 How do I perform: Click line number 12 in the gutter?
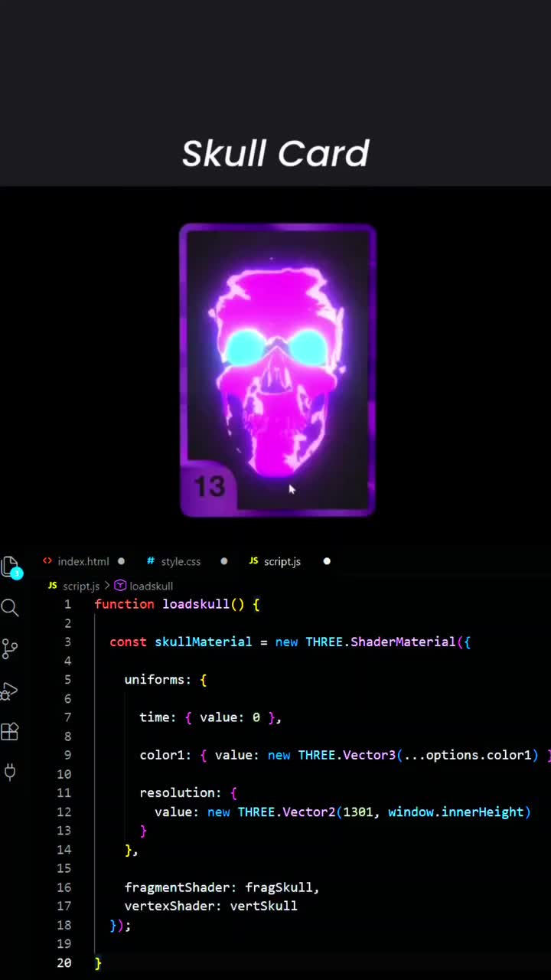pos(64,812)
